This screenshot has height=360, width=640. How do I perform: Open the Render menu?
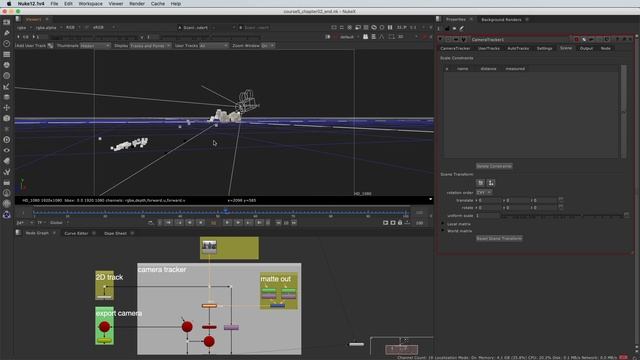click(137, 4)
